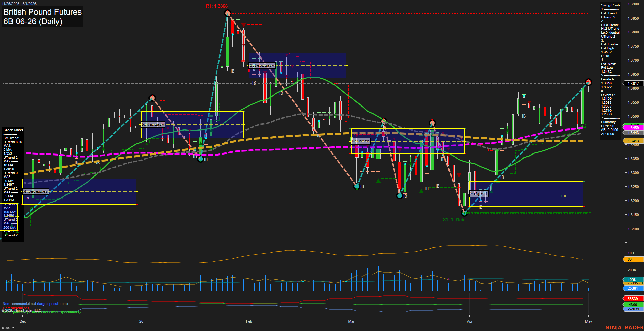Click the Apr label on time axis

click(469, 321)
